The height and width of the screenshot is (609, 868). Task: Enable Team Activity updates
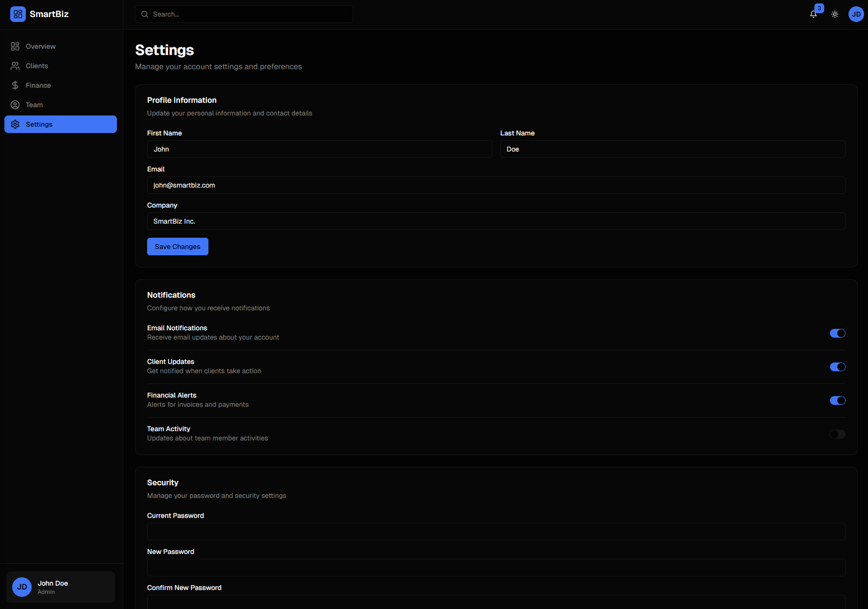[837, 434]
